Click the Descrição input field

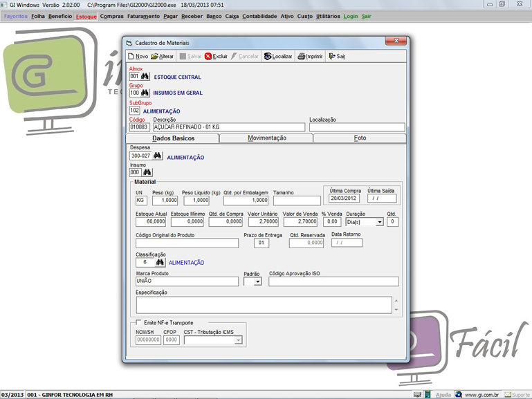point(229,127)
